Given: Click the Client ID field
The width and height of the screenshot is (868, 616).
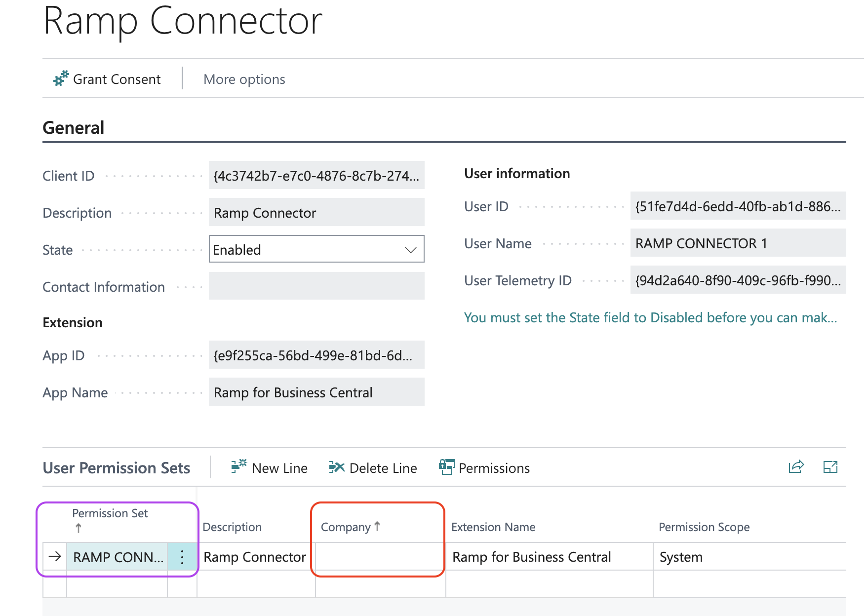Looking at the screenshot, I should (x=316, y=175).
